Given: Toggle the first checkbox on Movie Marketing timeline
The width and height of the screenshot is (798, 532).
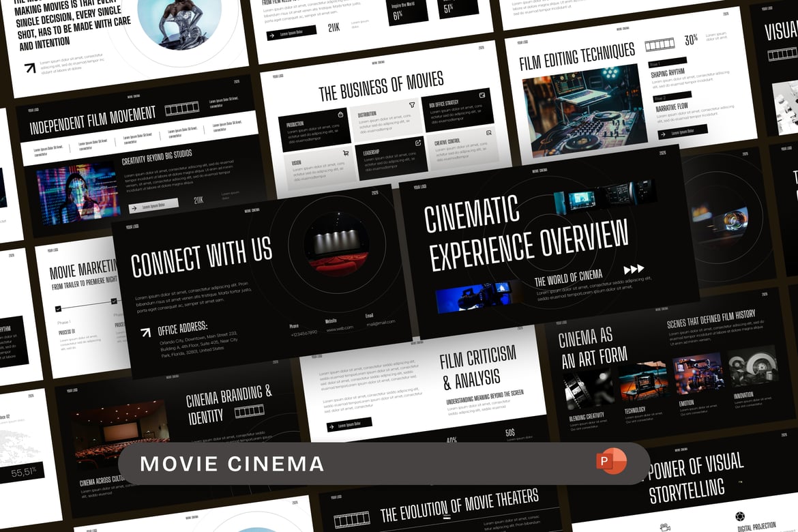Looking at the screenshot, I should 58,308.
